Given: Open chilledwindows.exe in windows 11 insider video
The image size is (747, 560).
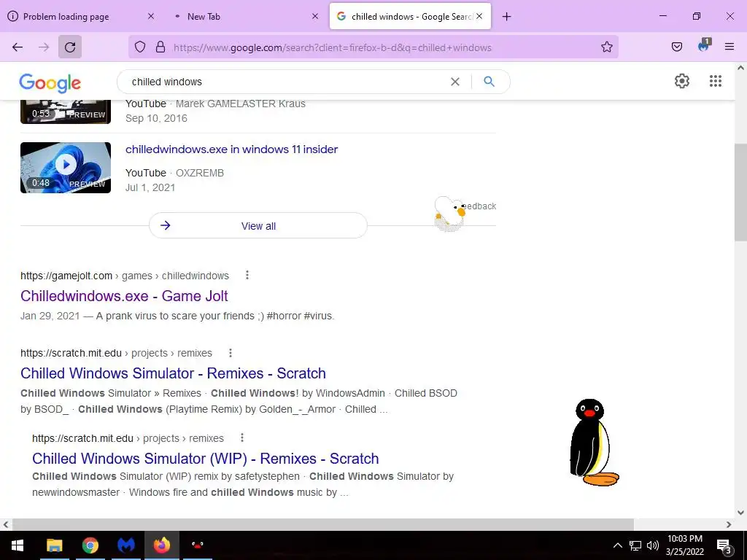Looking at the screenshot, I should pyautogui.click(x=231, y=149).
